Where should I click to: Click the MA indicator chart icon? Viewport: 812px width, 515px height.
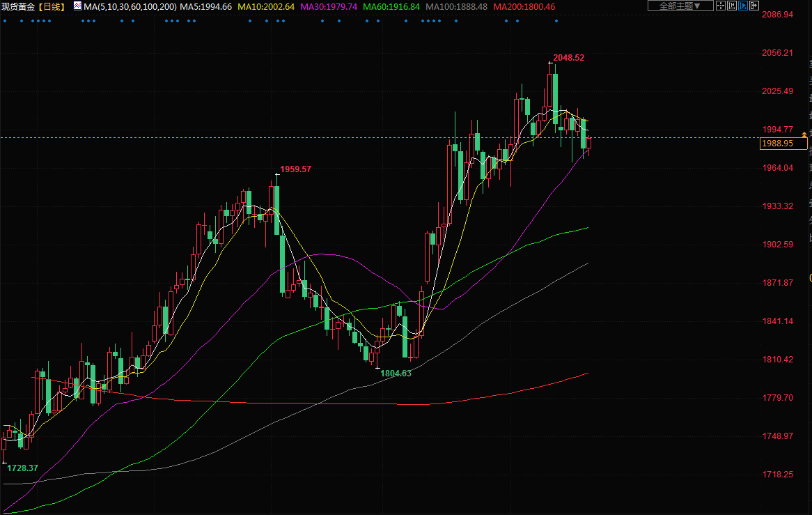click(x=77, y=6)
